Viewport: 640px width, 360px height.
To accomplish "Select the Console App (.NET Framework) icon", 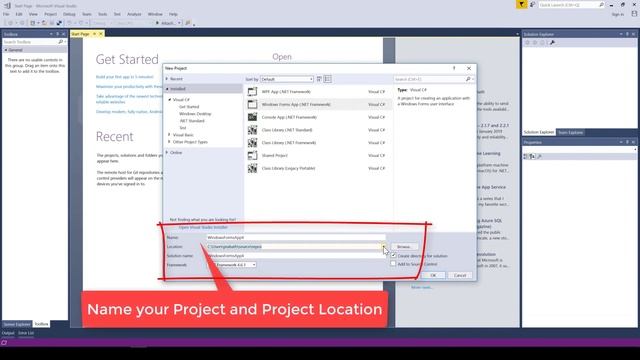I will (x=252, y=117).
